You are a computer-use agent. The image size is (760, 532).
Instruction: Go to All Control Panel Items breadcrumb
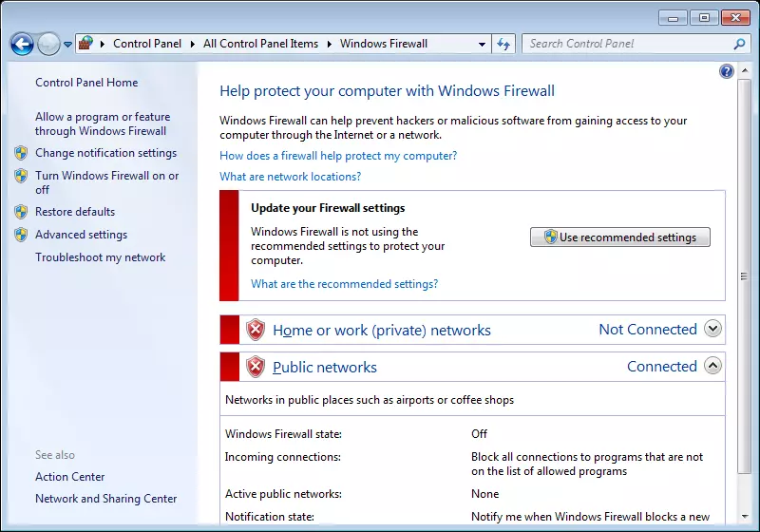[x=260, y=44]
